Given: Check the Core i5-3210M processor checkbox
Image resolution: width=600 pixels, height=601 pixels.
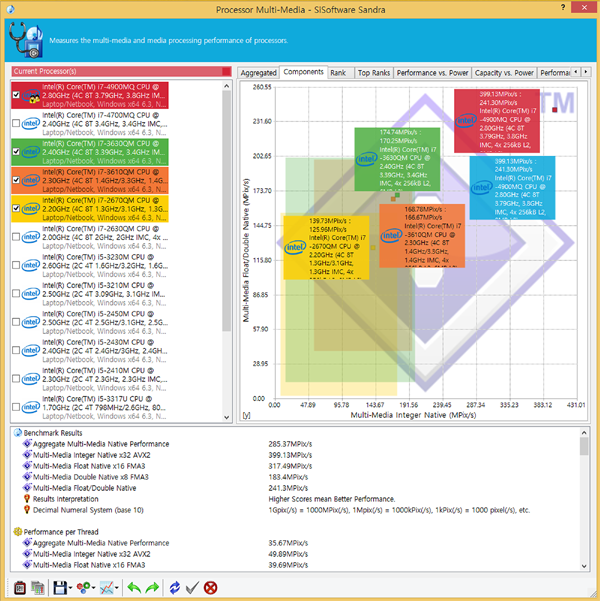Looking at the screenshot, I should coord(16,293).
